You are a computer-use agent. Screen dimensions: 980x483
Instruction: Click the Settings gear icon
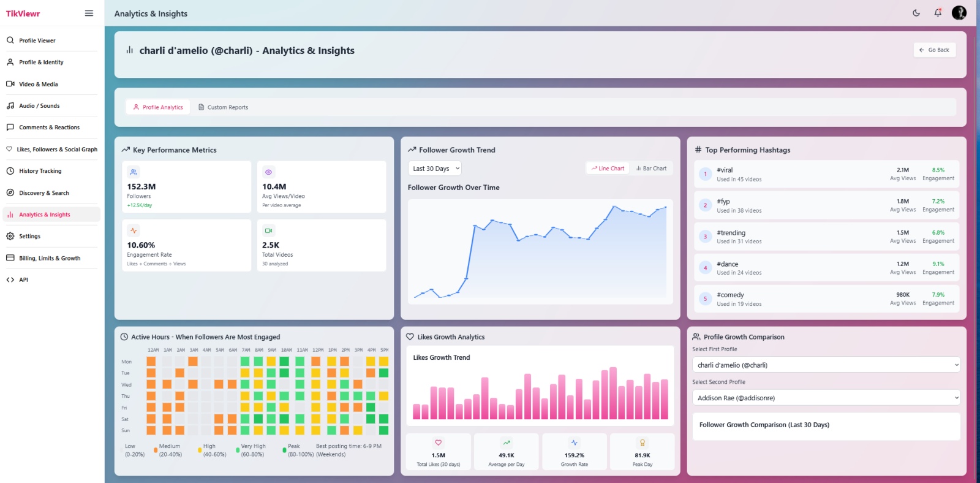tap(10, 236)
